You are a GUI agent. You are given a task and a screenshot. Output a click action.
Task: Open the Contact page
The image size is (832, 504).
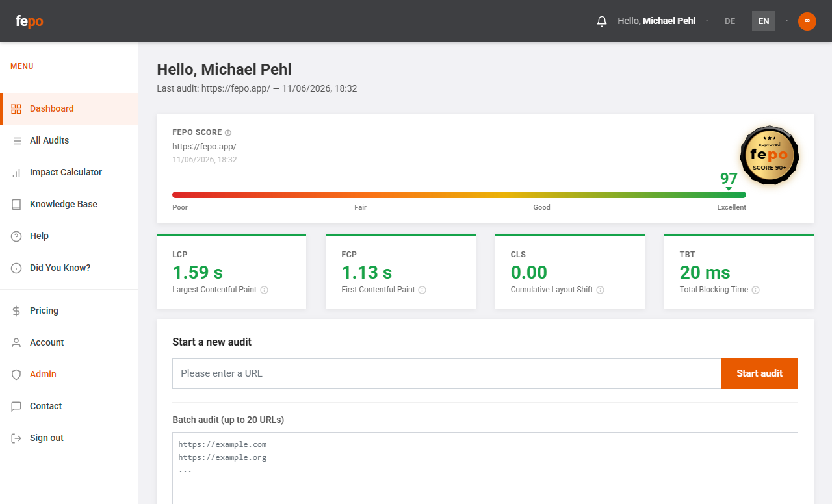pyautogui.click(x=69, y=406)
